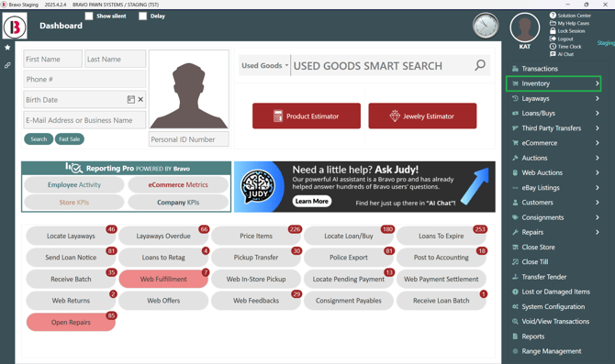
Task: Click the customer Search button
Action: (39, 139)
